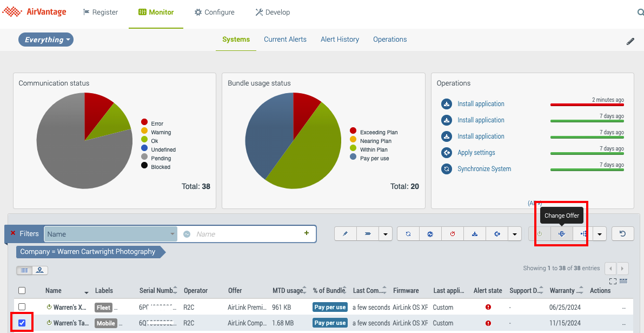Expand the Name filter field dropdown

coord(173,234)
